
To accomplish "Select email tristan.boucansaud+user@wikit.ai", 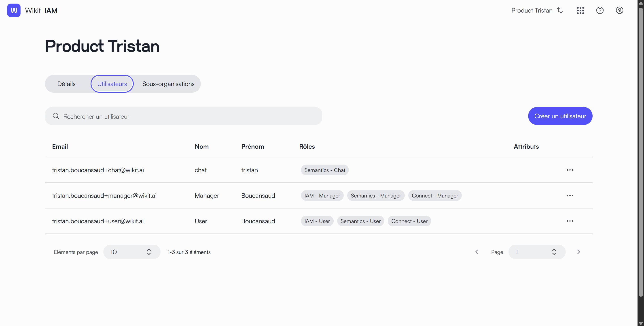I will (x=98, y=221).
